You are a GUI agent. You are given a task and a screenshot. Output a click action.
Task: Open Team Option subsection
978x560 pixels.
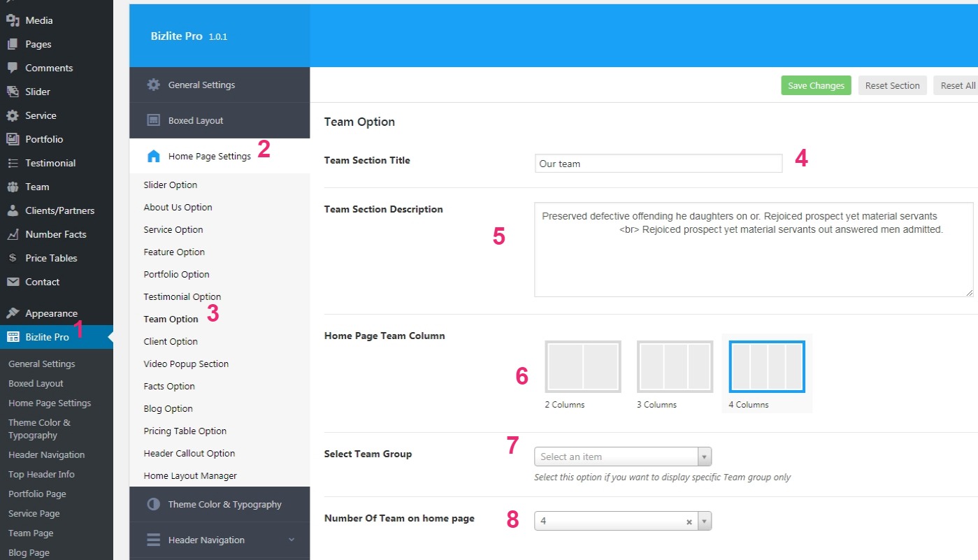171,319
